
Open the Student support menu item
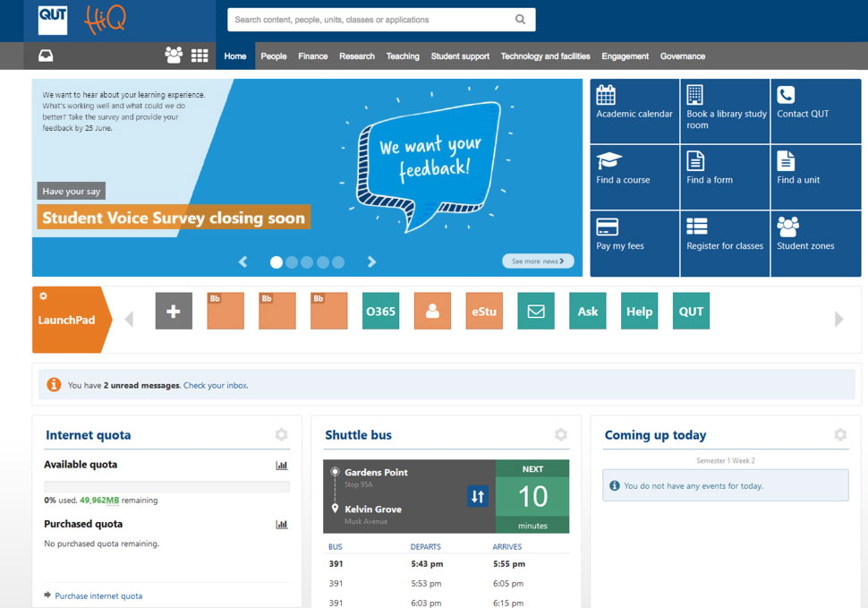(460, 56)
